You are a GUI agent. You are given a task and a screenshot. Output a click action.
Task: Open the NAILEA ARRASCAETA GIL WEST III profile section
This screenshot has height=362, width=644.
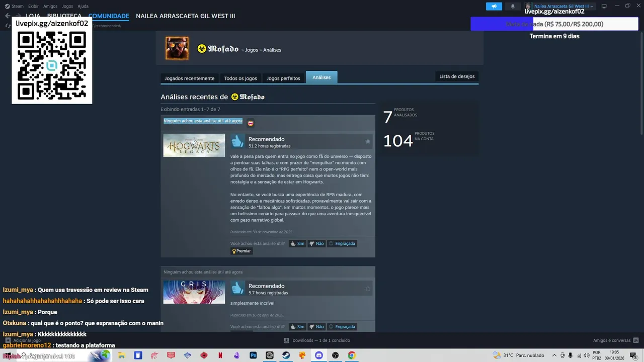tap(185, 16)
